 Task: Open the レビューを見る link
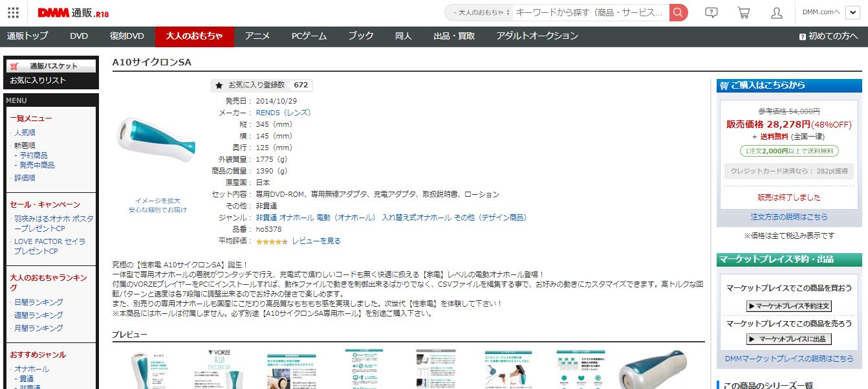(x=316, y=241)
